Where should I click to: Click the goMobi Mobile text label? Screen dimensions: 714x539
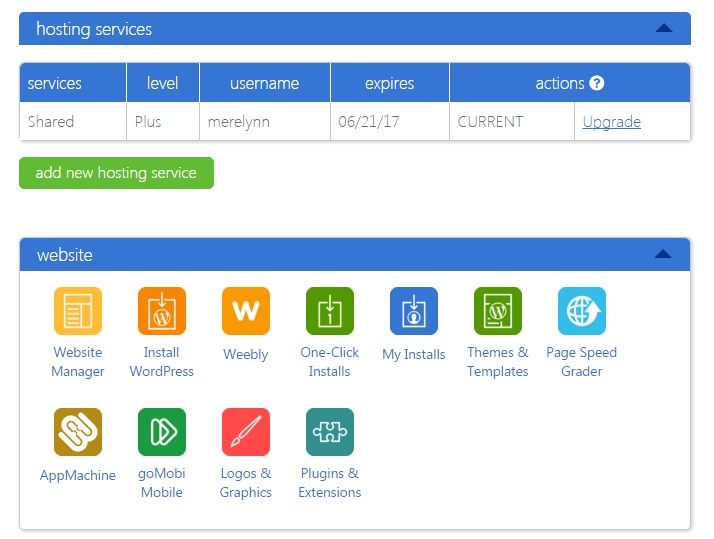tap(162, 483)
